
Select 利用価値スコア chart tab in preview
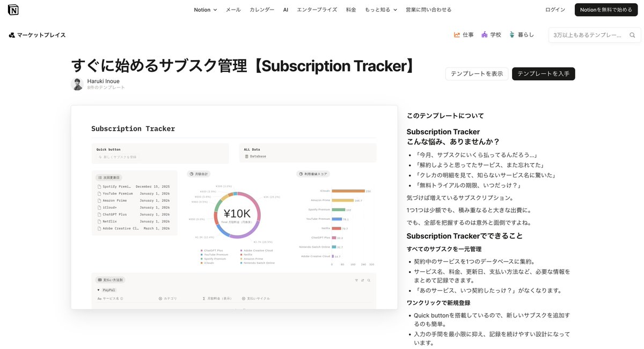tap(313, 174)
